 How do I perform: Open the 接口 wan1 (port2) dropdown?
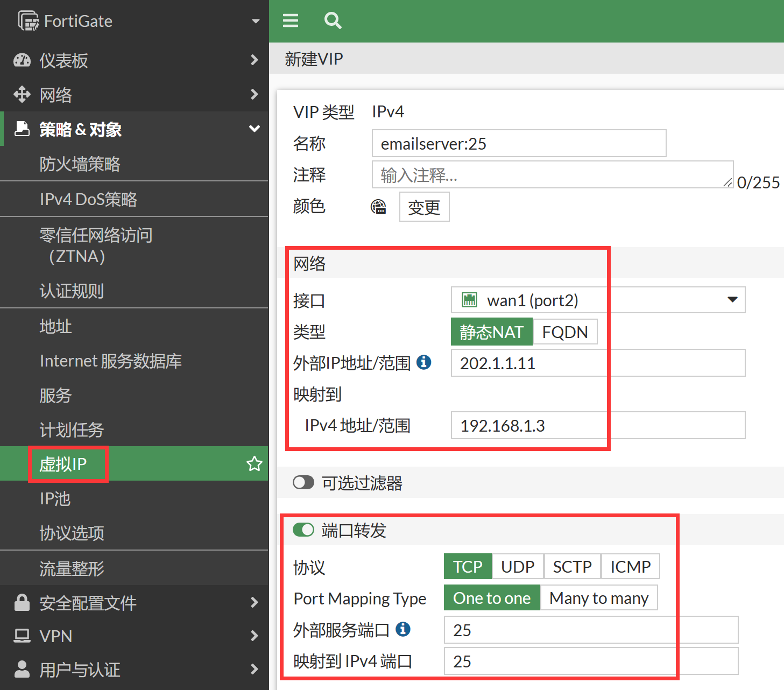tap(597, 300)
